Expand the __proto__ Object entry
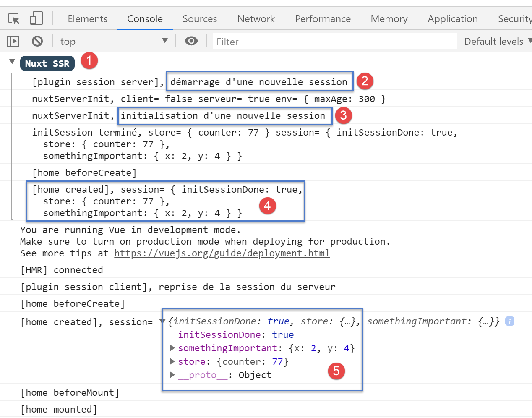This screenshot has width=532, height=418. pos(172,375)
